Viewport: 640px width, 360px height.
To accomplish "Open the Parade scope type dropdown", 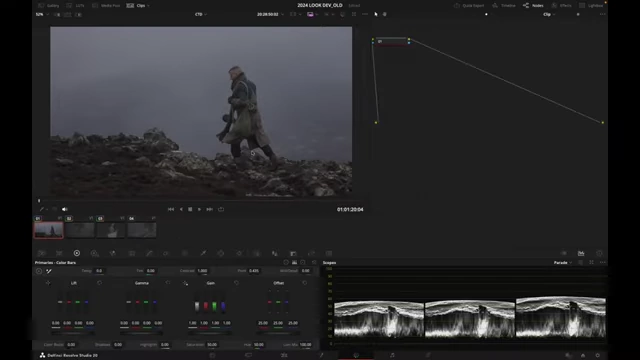I will pyautogui.click(x=563, y=262).
